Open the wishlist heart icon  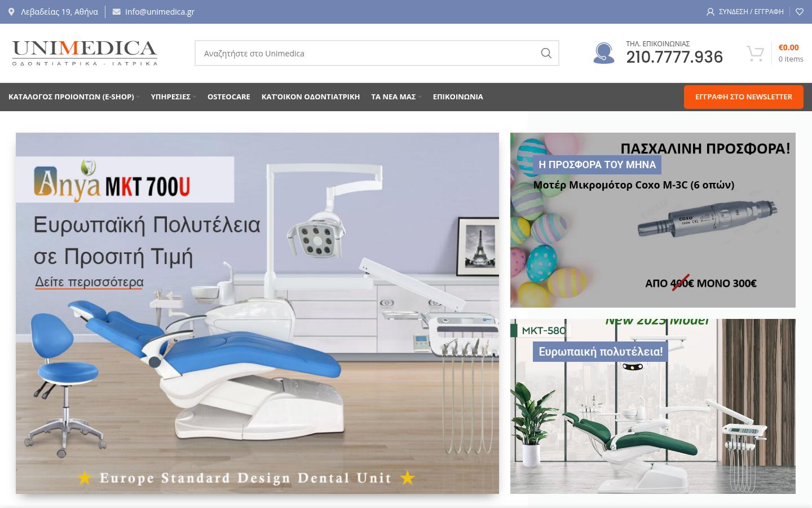800,12
